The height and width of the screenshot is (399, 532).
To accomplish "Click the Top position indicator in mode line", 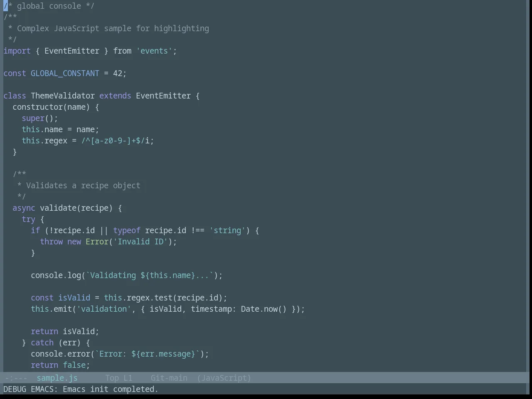I will [112, 378].
